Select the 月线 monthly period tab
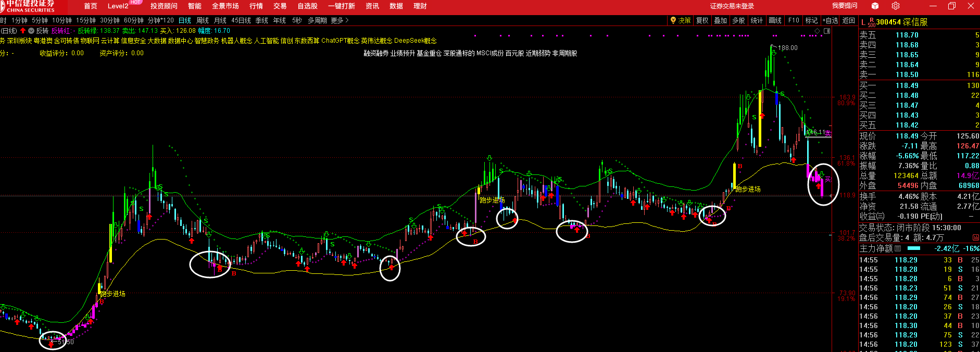Viewport: 980px width, 352px height. [220, 20]
